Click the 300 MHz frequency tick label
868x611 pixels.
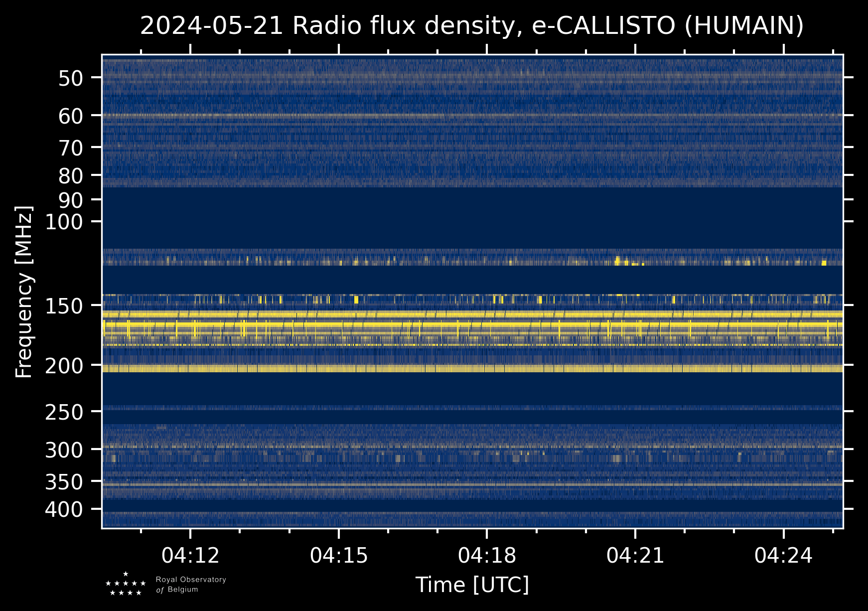pyautogui.click(x=64, y=451)
